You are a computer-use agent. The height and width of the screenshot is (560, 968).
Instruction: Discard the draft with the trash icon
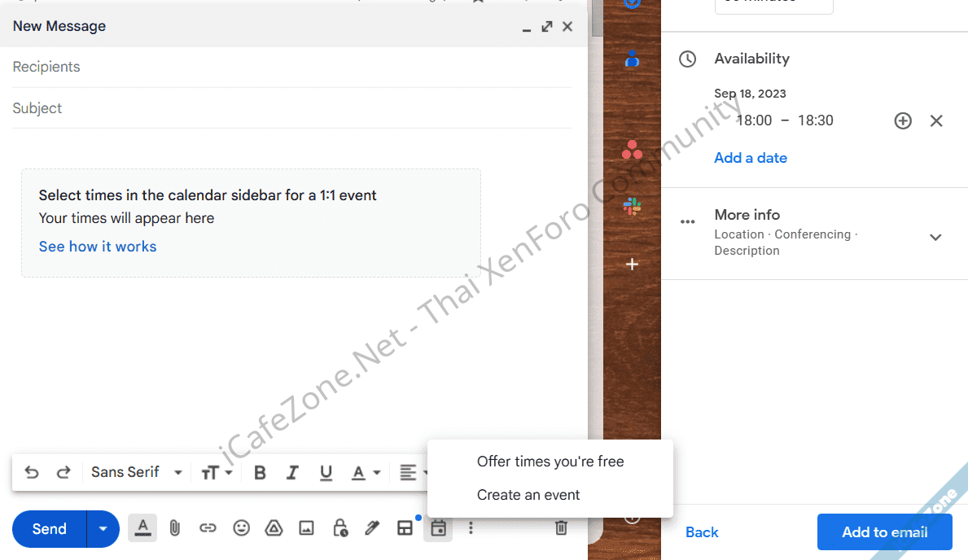[x=561, y=528]
